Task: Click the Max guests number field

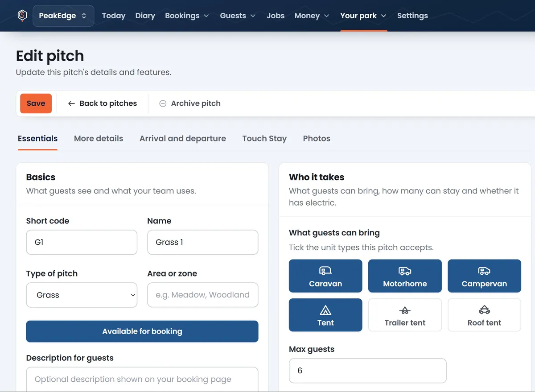Action: [x=368, y=371]
